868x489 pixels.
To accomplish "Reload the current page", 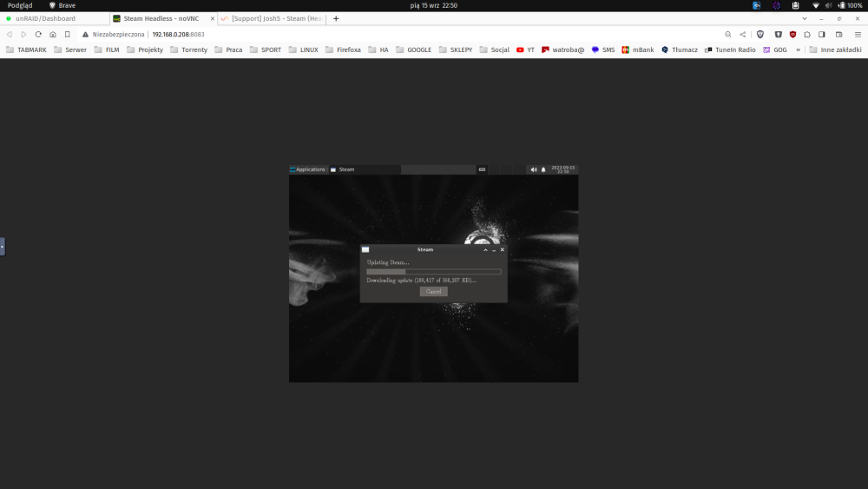I will pyautogui.click(x=38, y=35).
